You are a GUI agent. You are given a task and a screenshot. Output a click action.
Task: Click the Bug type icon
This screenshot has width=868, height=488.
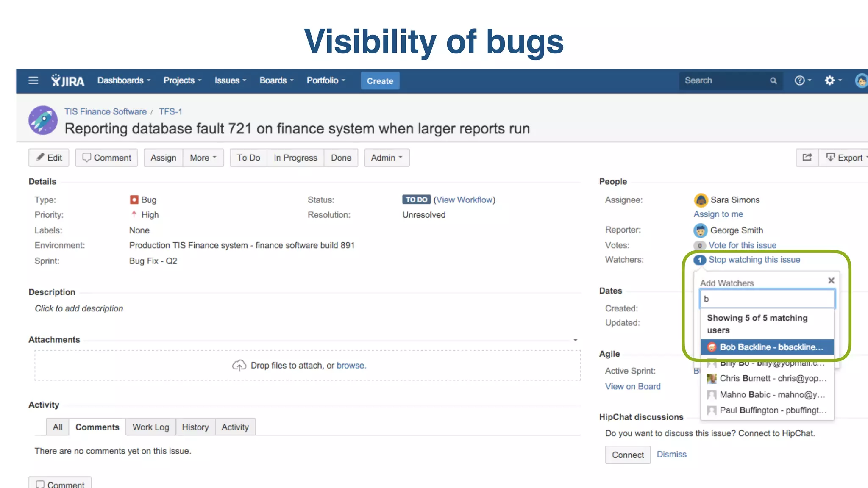134,200
